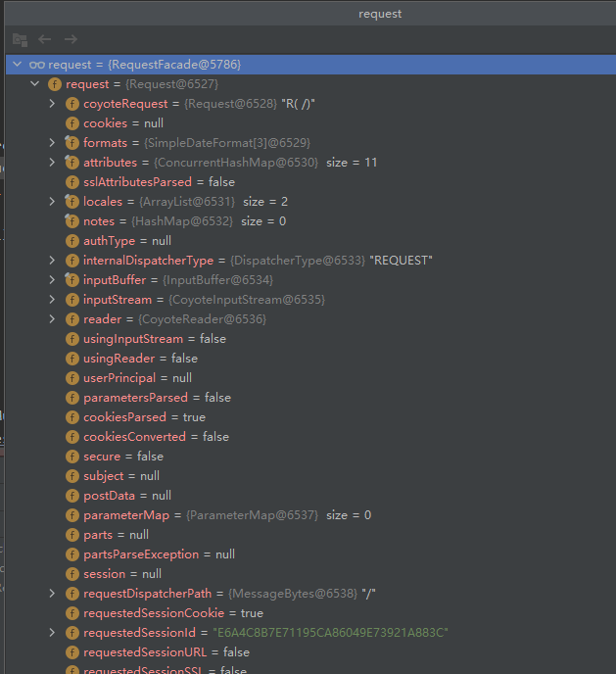The height and width of the screenshot is (674, 616).
Task: Select the cookiesConverted = false row
Action: point(310,437)
